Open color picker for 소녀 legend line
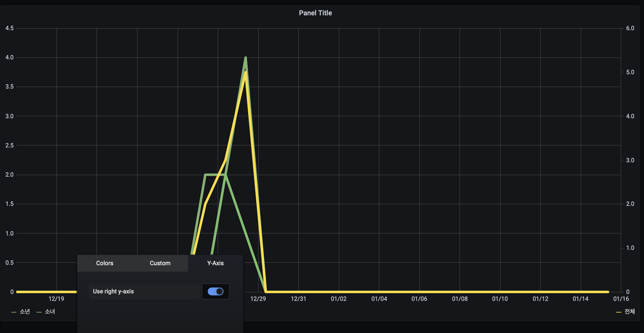Image resolution: width=644 pixels, height=333 pixels. [x=39, y=312]
